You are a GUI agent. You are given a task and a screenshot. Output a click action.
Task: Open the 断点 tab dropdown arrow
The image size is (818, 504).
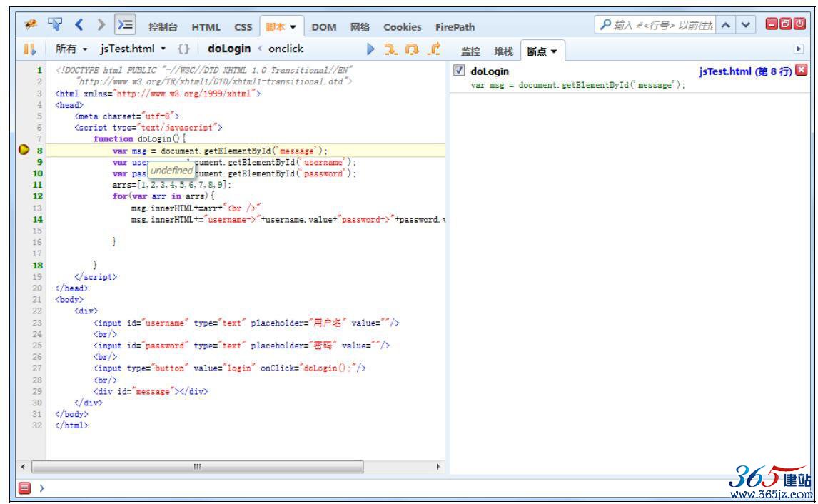pos(554,51)
